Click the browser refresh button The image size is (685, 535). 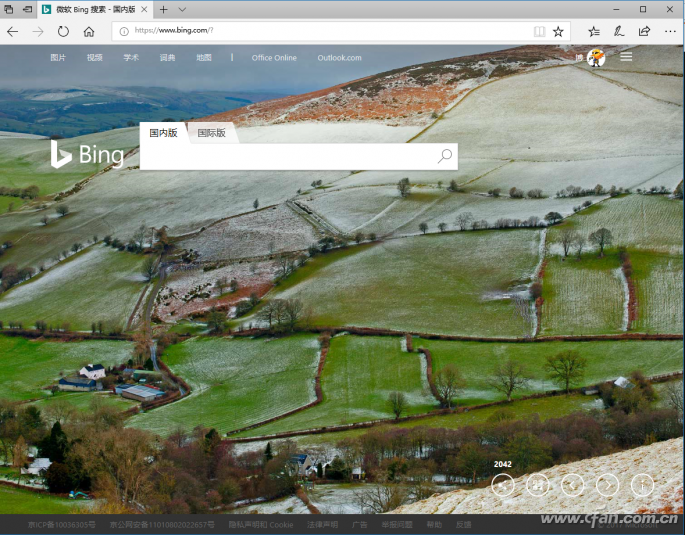pos(63,31)
